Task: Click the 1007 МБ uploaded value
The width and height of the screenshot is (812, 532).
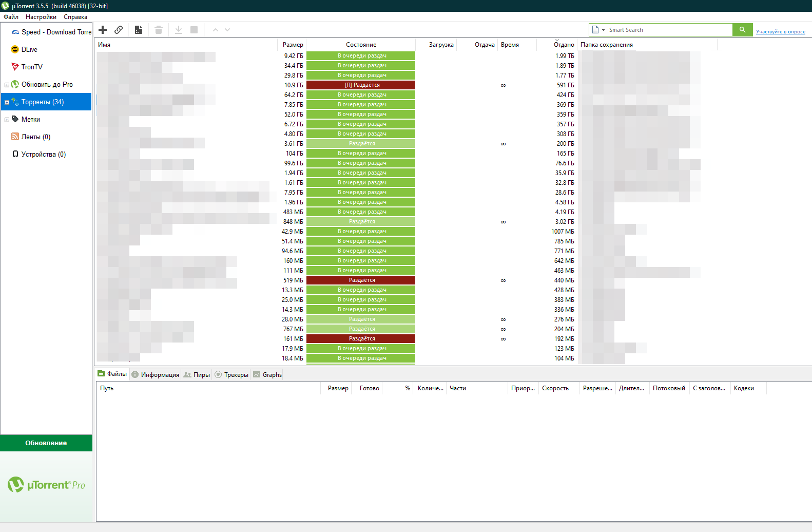Action: click(x=563, y=231)
